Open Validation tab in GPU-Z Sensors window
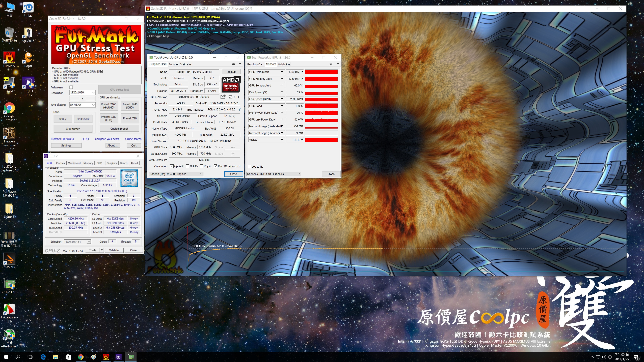Image resolution: width=644 pixels, height=362 pixels. point(284,64)
